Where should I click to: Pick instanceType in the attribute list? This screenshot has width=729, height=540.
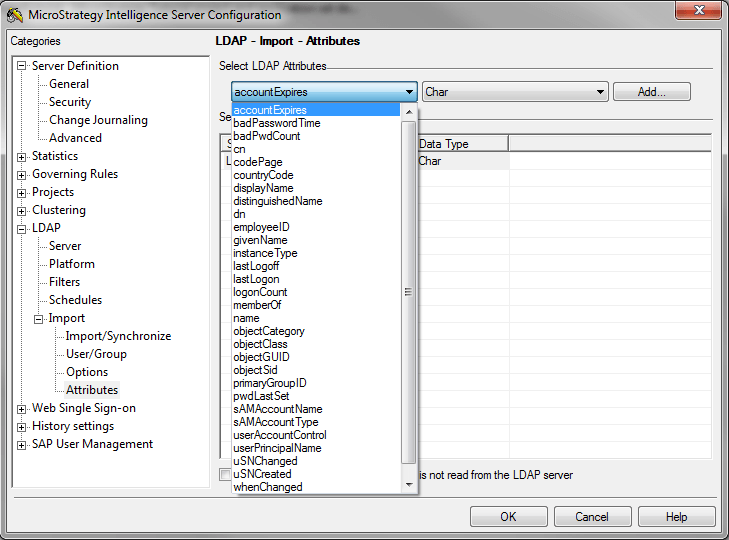click(x=316, y=253)
